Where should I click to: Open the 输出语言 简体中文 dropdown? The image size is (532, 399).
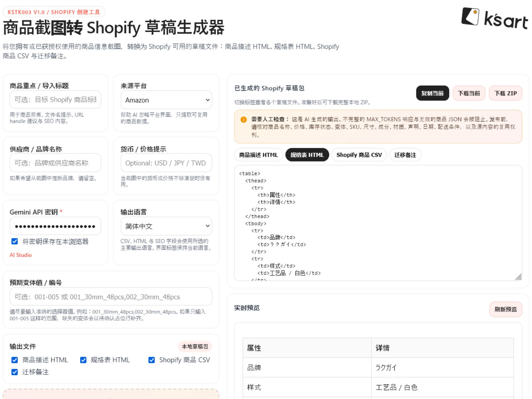point(166,226)
